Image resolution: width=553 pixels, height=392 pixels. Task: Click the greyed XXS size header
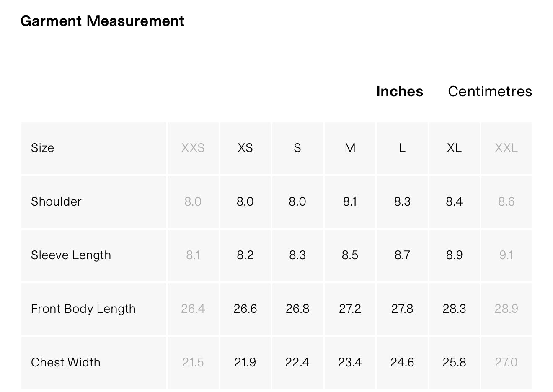pyautogui.click(x=193, y=148)
